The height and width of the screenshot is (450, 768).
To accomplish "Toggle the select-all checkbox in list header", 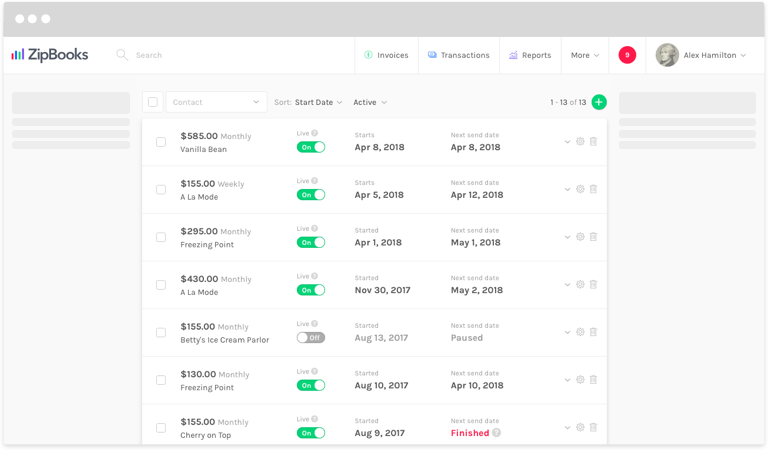I will coord(153,102).
